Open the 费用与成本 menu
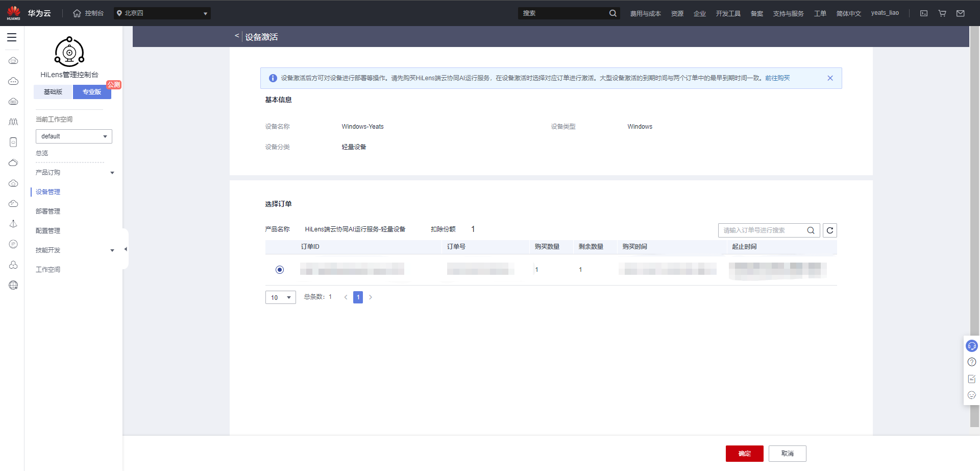Image resolution: width=980 pixels, height=471 pixels. [645, 14]
